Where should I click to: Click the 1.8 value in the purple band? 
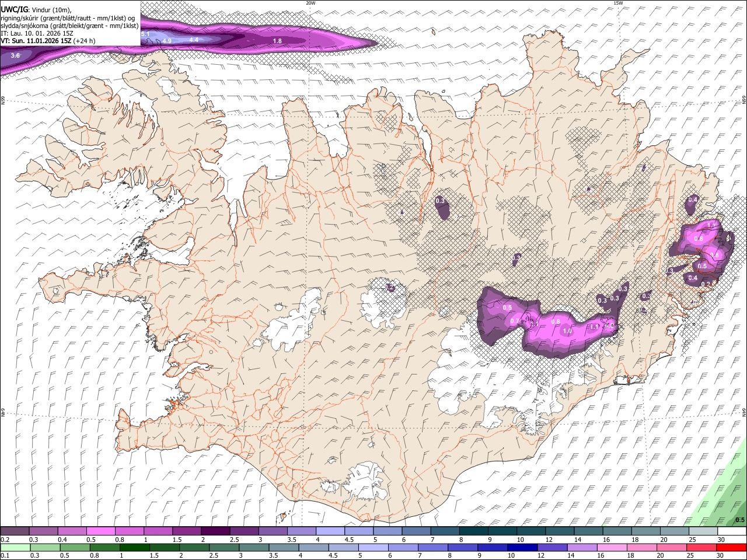[x=277, y=41]
